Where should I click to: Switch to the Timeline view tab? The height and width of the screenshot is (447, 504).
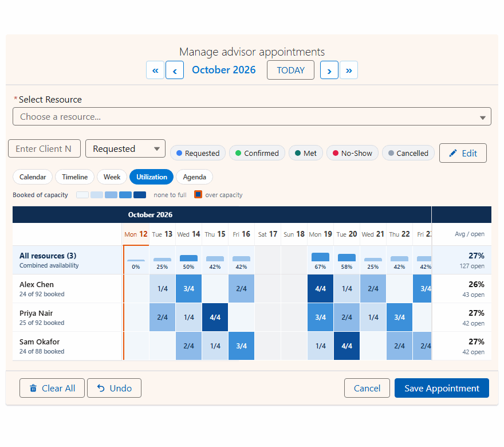(74, 177)
